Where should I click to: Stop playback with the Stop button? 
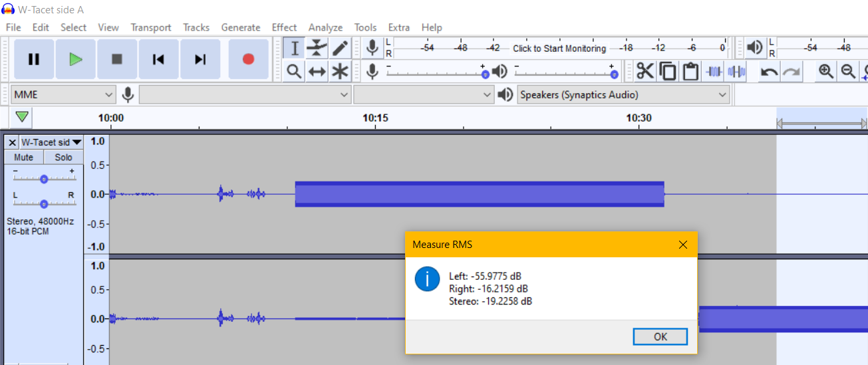point(117,59)
